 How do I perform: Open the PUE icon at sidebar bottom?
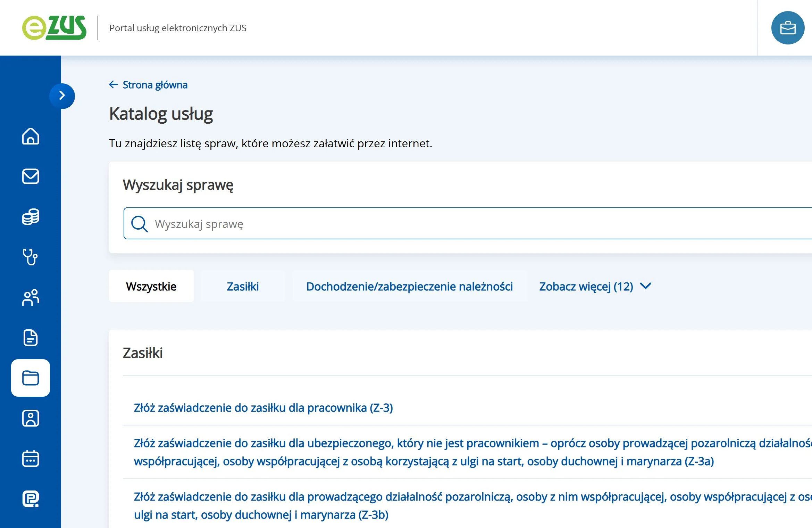click(x=31, y=499)
